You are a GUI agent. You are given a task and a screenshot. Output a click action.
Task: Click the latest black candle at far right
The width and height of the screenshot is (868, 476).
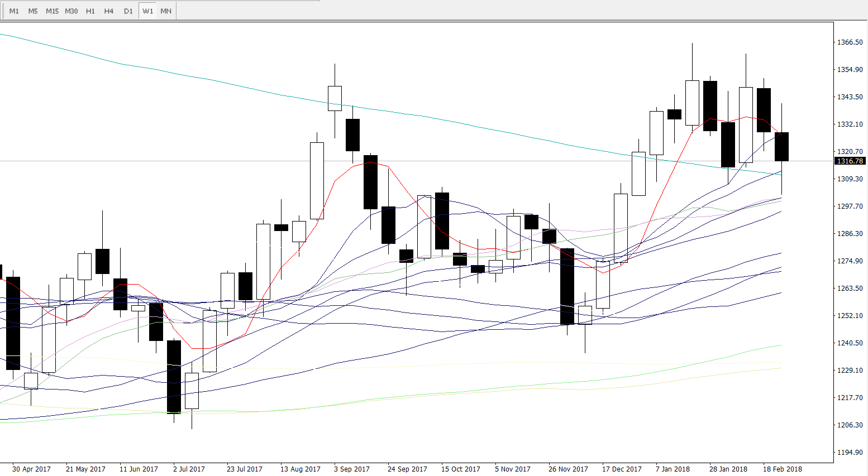pyautogui.click(x=781, y=147)
